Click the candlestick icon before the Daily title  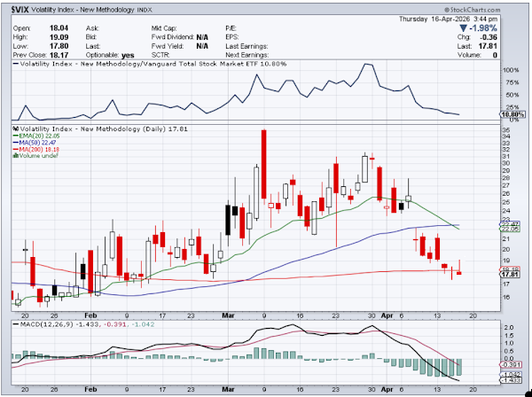pos(16,128)
